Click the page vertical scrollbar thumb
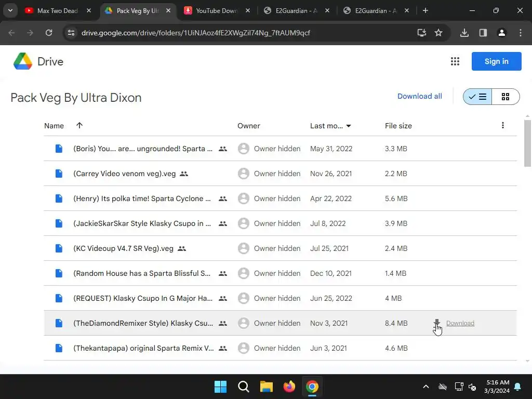This screenshot has height=399, width=532. pos(527,143)
